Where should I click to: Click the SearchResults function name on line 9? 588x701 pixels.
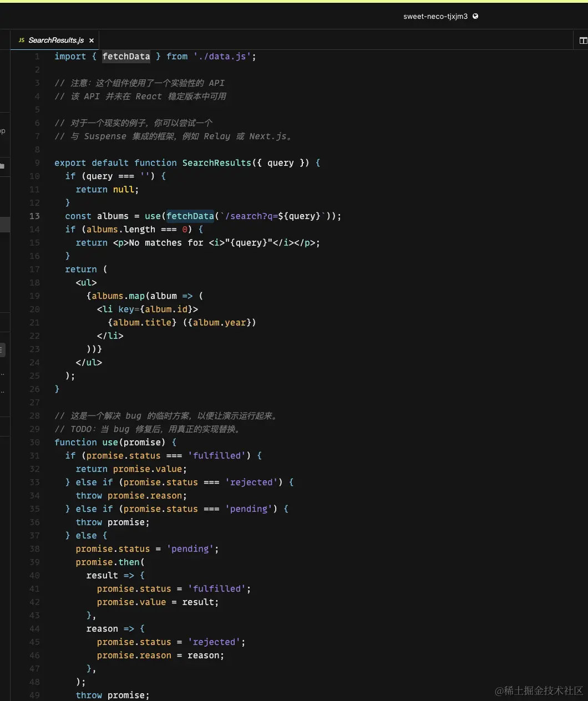[x=217, y=163]
